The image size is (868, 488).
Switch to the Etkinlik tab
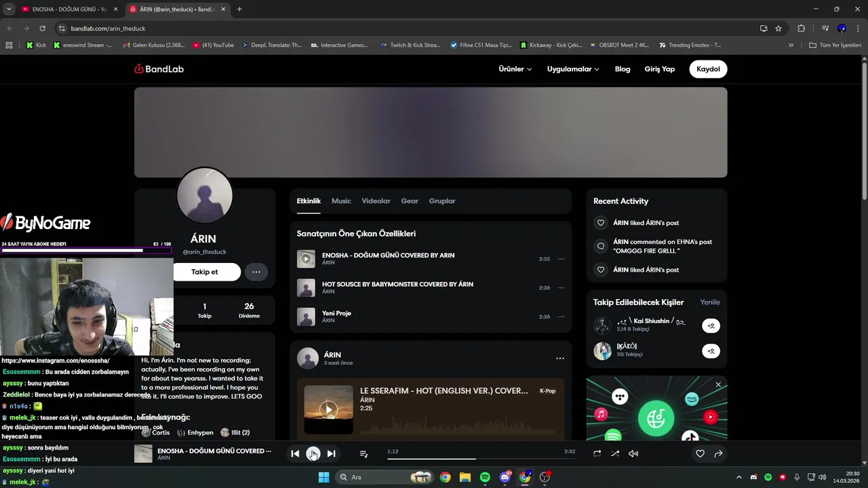[x=309, y=201]
